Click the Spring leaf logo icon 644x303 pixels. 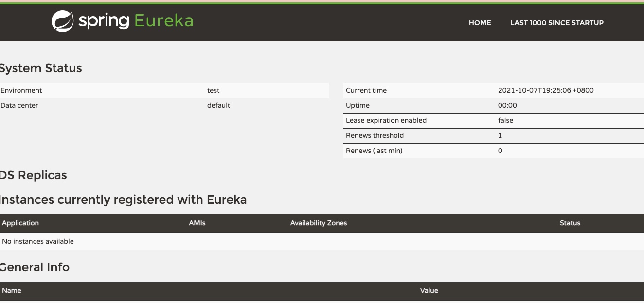(62, 21)
